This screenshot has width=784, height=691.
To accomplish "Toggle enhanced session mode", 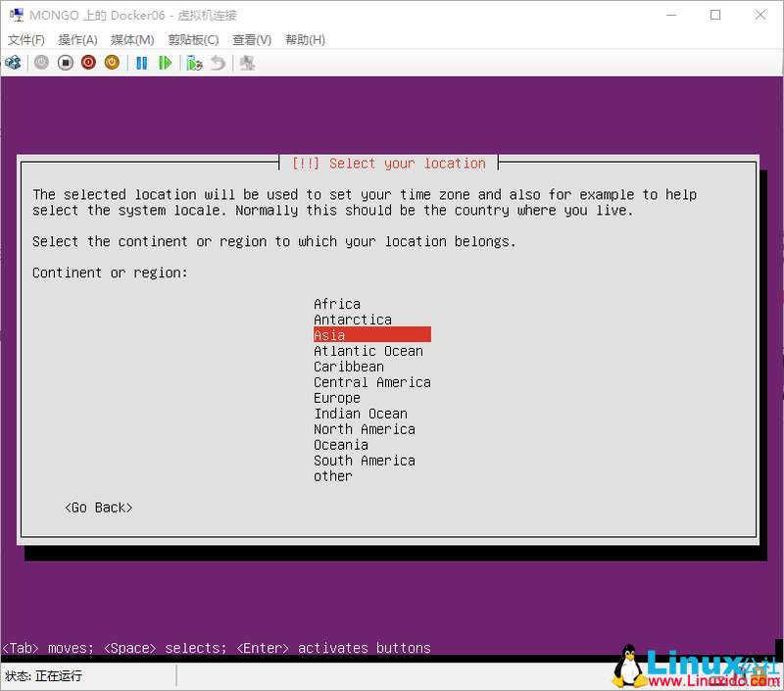I will [x=245, y=61].
